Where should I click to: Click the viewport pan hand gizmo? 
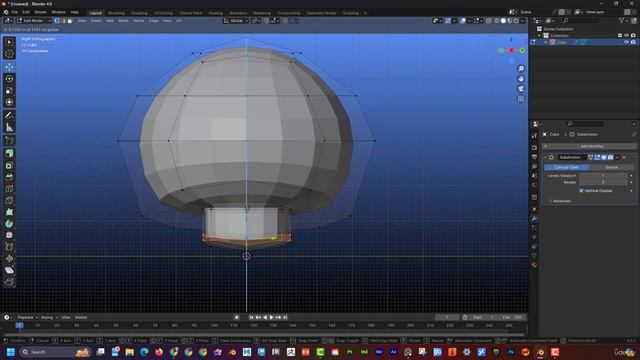(x=521, y=79)
